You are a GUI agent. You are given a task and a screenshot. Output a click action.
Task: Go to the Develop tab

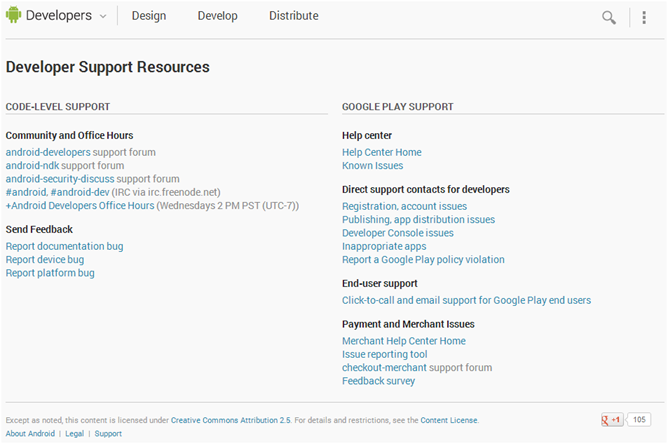click(217, 16)
